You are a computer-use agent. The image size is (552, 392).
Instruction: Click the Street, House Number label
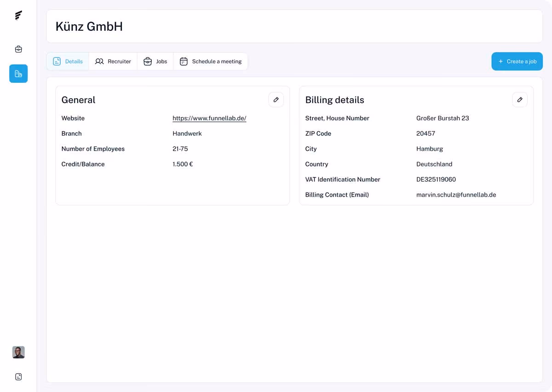[337, 118]
